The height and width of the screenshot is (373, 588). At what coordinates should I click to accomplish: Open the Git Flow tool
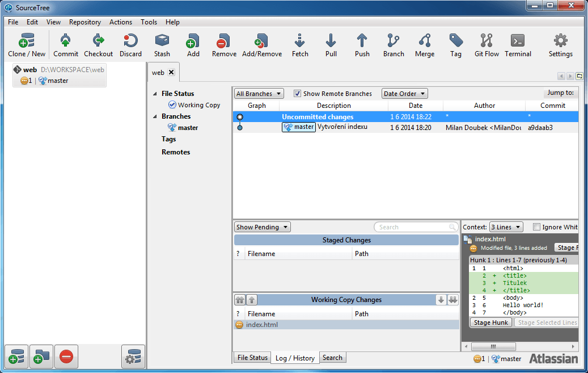pyautogui.click(x=487, y=45)
